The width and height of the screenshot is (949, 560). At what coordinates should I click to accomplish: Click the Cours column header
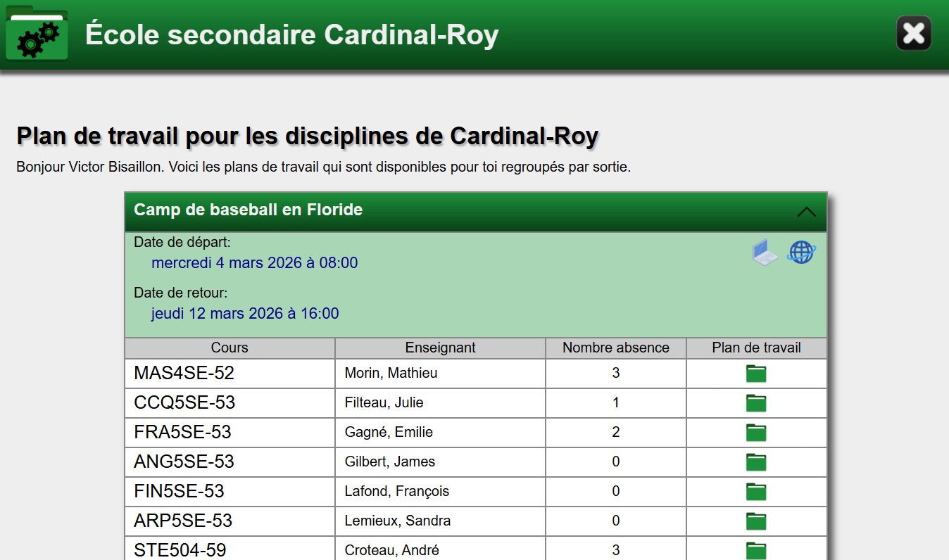230,348
